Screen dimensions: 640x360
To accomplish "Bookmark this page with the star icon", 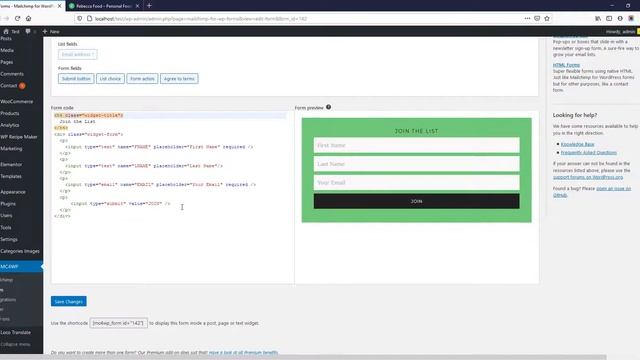I will 547,18.
